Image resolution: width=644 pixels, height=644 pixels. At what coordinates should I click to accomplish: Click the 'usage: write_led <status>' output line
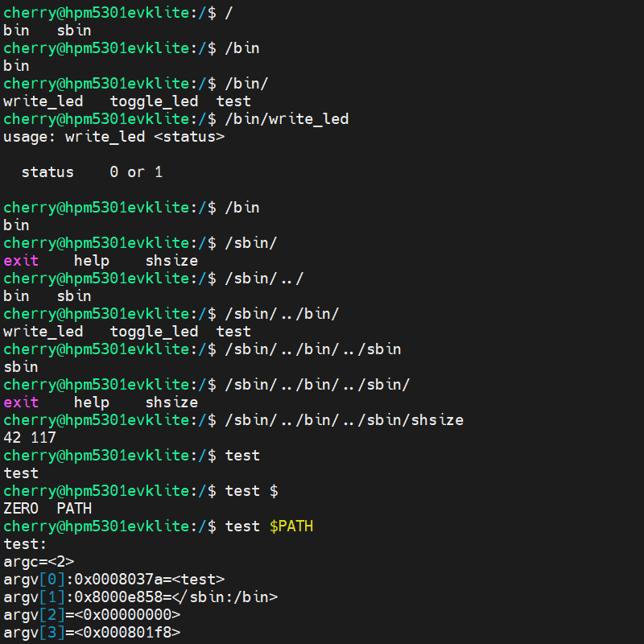pyautogui.click(x=114, y=137)
